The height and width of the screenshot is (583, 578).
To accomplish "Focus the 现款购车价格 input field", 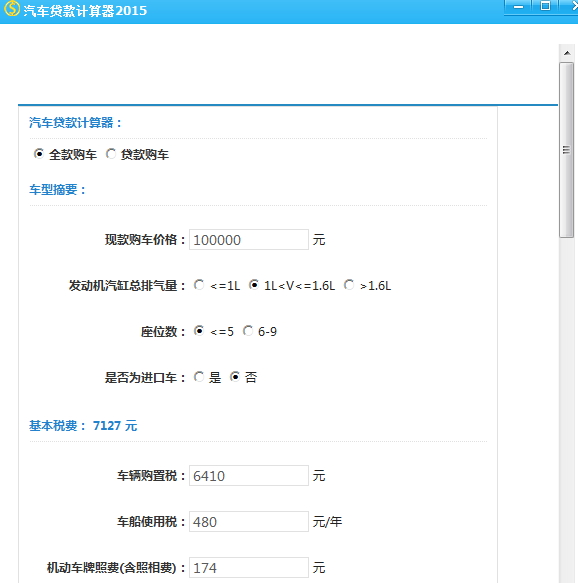I will tap(249, 240).
